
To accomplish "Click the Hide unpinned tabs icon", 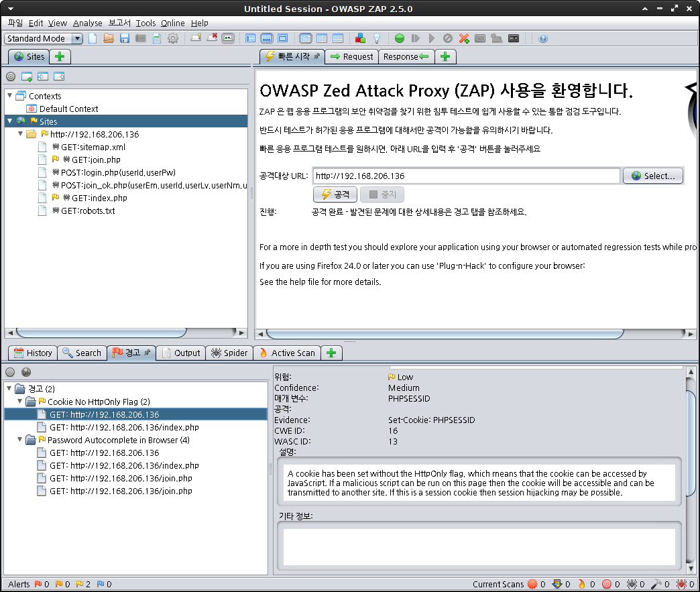I will coord(212,38).
